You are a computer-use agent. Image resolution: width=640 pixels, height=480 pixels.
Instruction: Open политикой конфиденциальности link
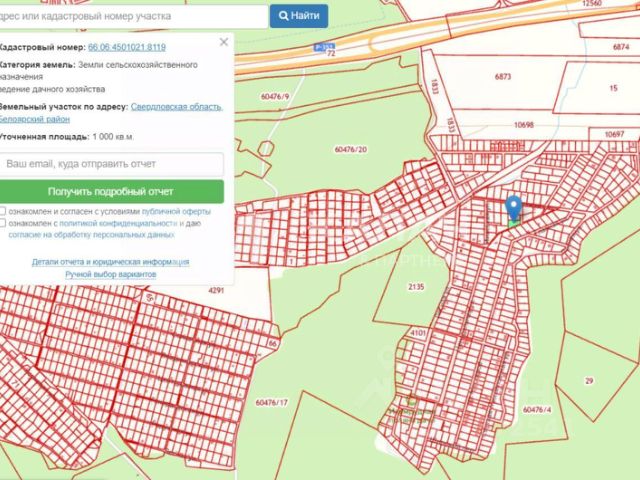118,223
